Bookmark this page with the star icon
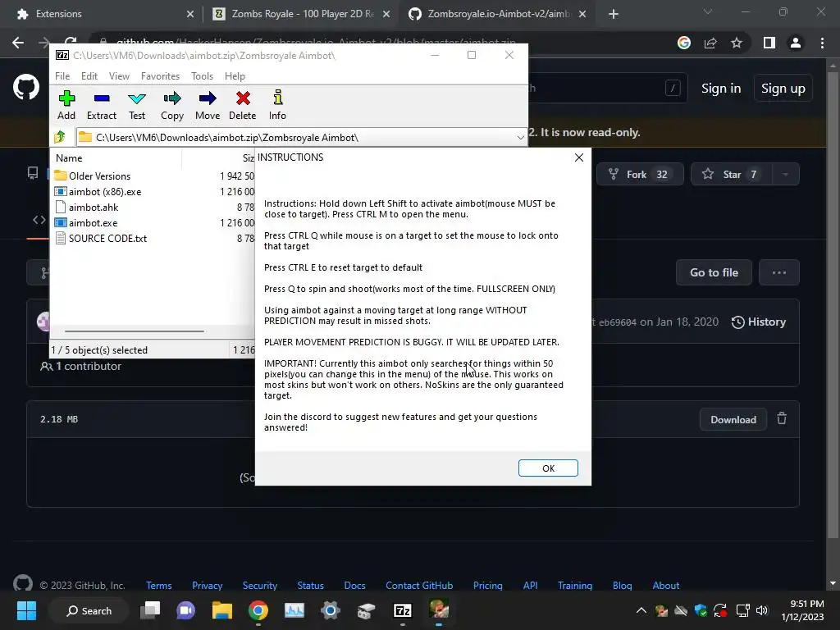The height and width of the screenshot is (630, 840). click(737, 43)
